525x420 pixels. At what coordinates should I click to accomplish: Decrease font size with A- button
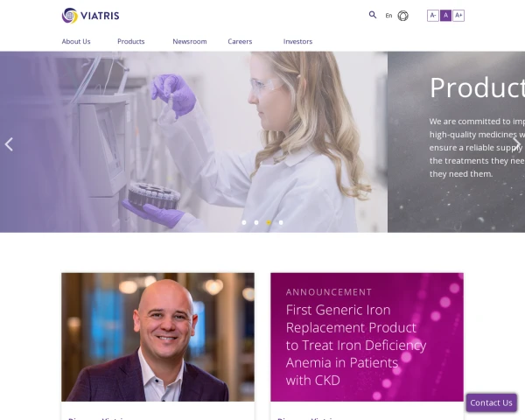pyautogui.click(x=433, y=16)
